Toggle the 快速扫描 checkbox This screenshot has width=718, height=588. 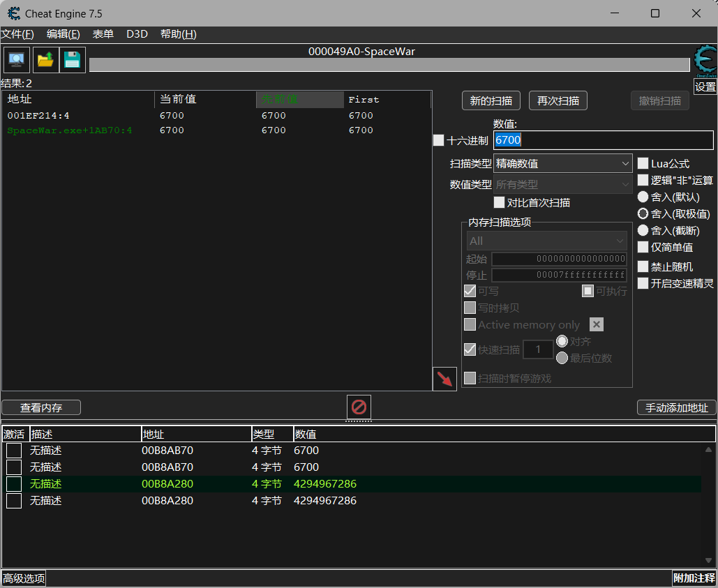click(470, 349)
